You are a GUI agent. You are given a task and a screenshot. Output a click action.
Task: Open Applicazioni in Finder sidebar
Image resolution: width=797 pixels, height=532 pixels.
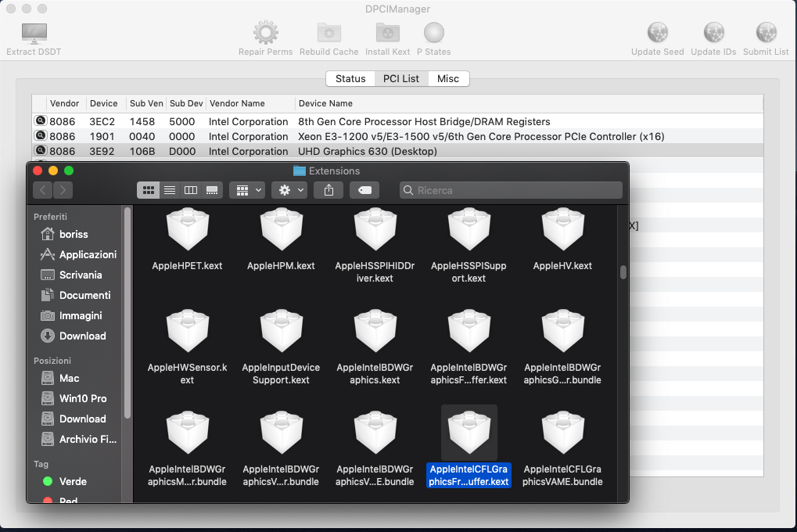[79, 255]
